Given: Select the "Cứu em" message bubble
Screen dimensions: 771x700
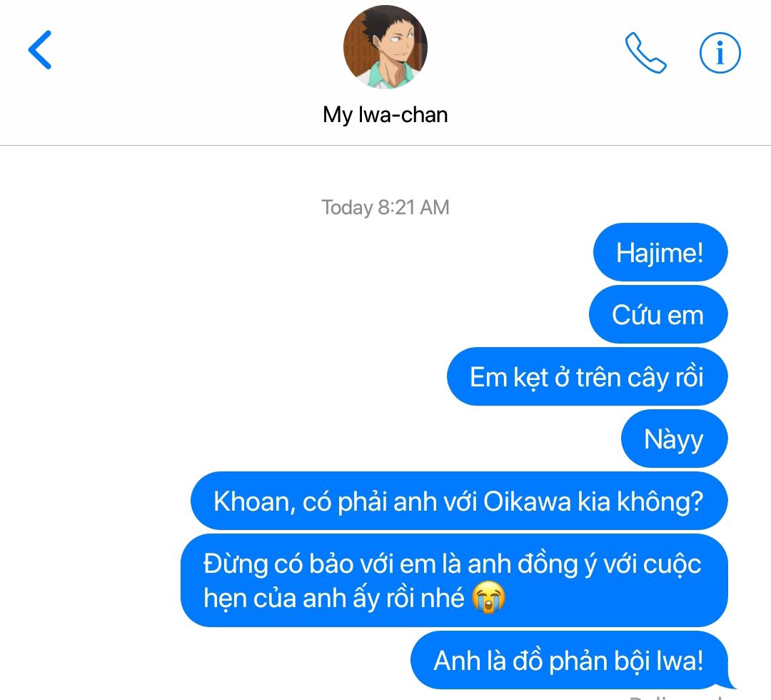Looking at the screenshot, I should (658, 314).
